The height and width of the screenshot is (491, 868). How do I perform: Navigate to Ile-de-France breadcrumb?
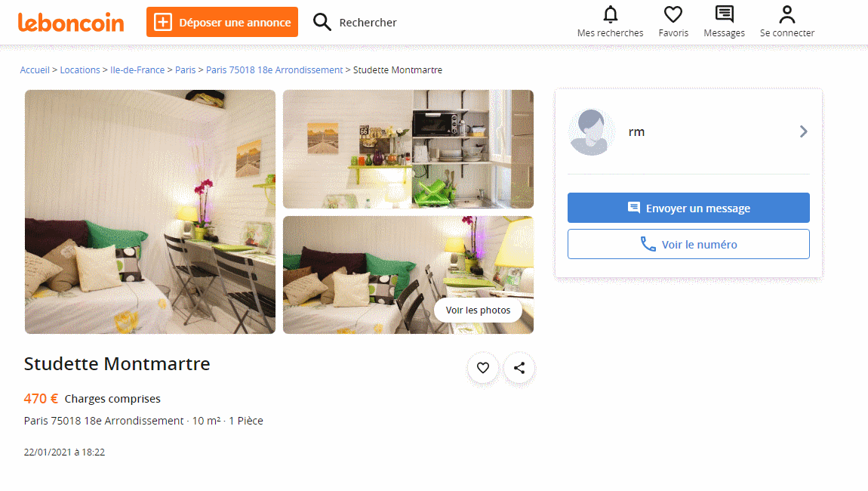tap(137, 69)
